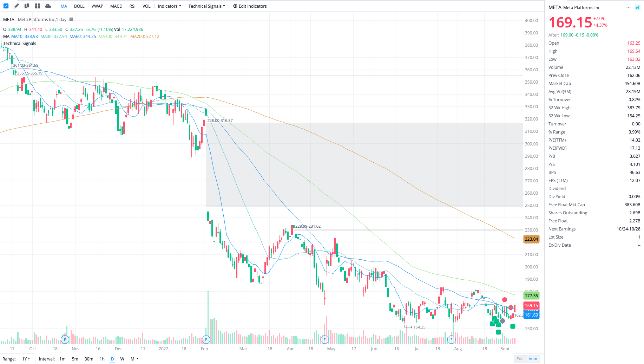Click the teal chart icon in quote panel header
644x364 pixels.
[x=637, y=7]
